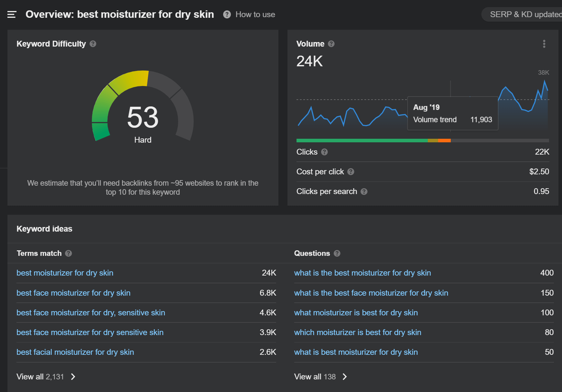
Task: Click the peak of the volume trend chart
Action: click(545, 81)
